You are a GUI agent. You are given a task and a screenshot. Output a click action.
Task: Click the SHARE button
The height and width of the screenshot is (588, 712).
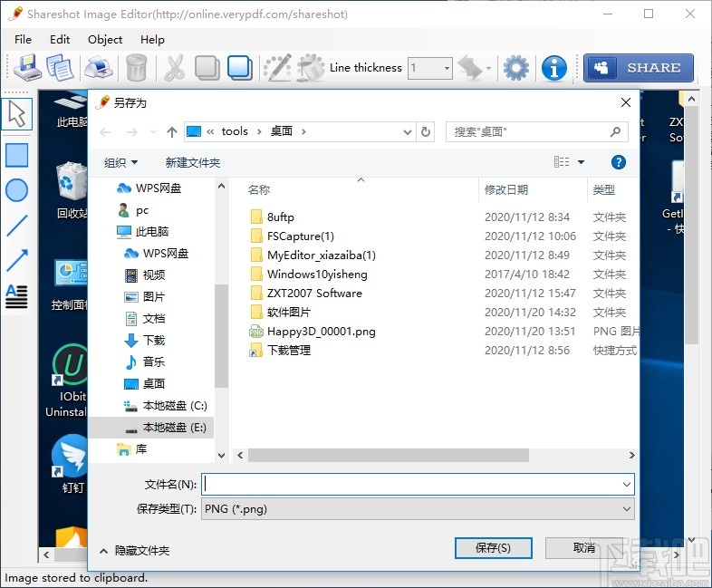point(639,68)
